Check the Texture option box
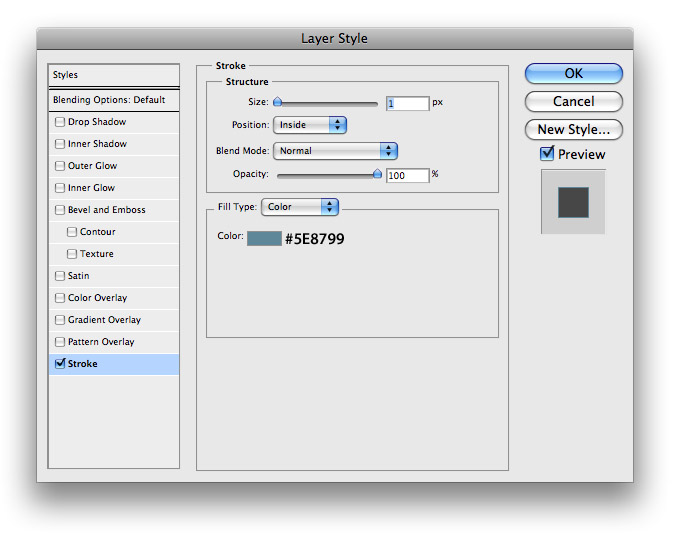Image resolution: width=673 pixels, height=538 pixels. pos(72,254)
